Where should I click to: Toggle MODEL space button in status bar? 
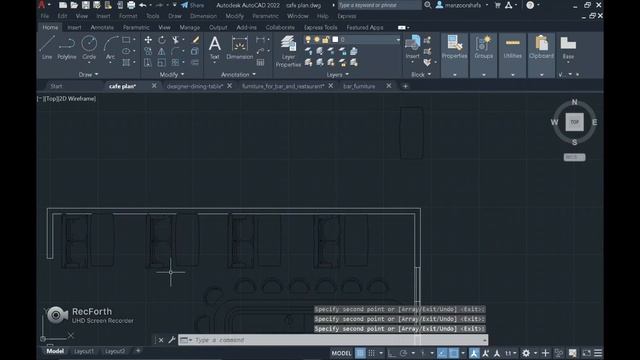click(x=341, y=353)
